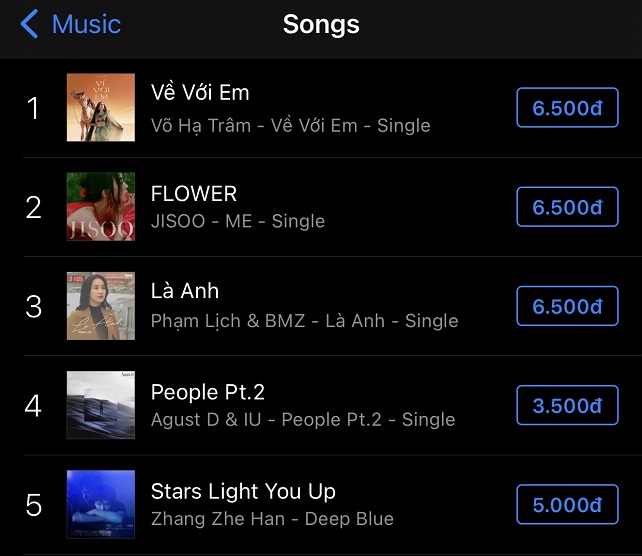Select the song title People Pt.2
Screen dimensions: 642x556
tap(208, 391)
